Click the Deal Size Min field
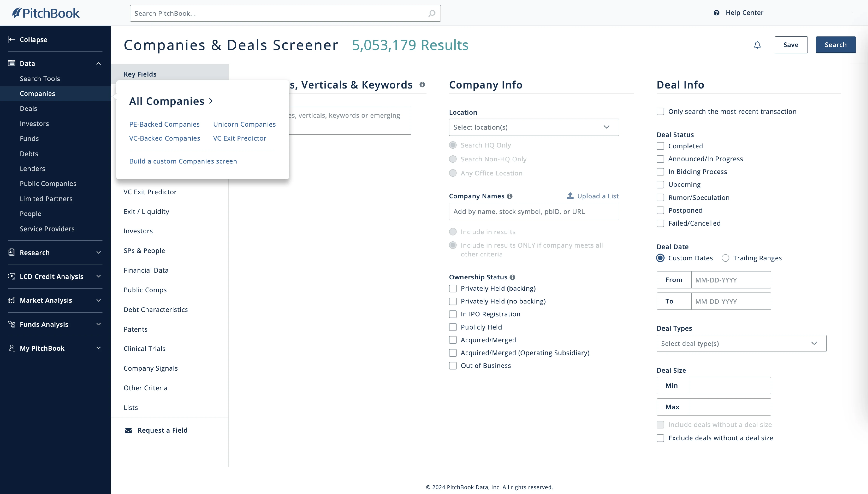This screenshot has height=494, width=868. click(730, 385)
